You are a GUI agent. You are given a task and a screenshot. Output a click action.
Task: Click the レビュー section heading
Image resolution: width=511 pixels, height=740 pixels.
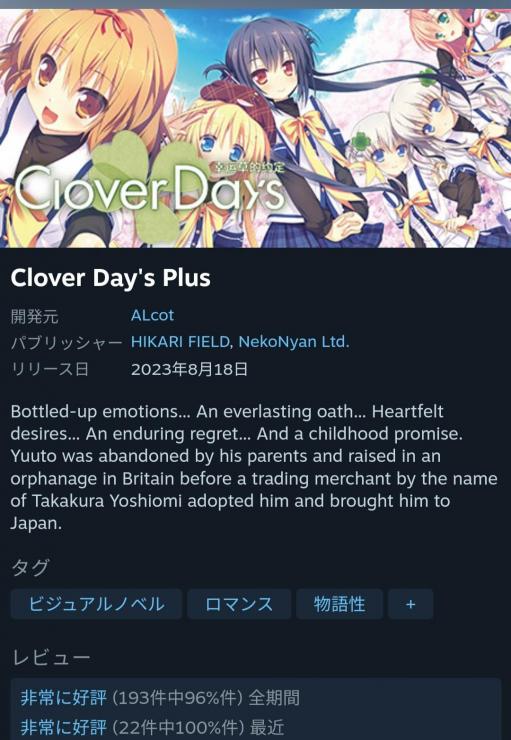click(x=50, y=657)
